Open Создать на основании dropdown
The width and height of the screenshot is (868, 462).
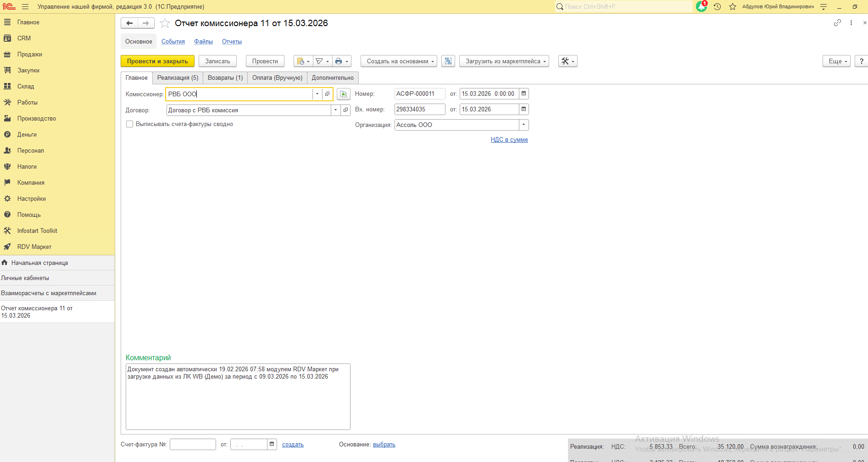pyautogui.click(x=399, y=61)
